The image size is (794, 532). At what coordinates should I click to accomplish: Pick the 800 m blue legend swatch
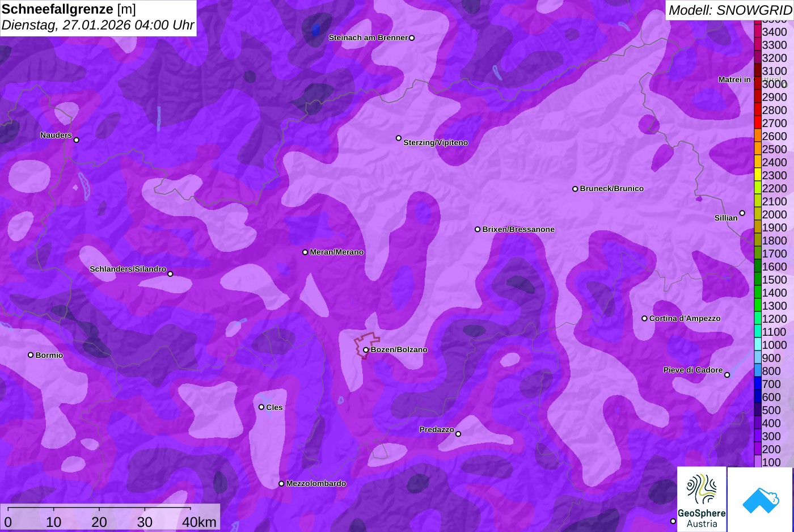757,370
